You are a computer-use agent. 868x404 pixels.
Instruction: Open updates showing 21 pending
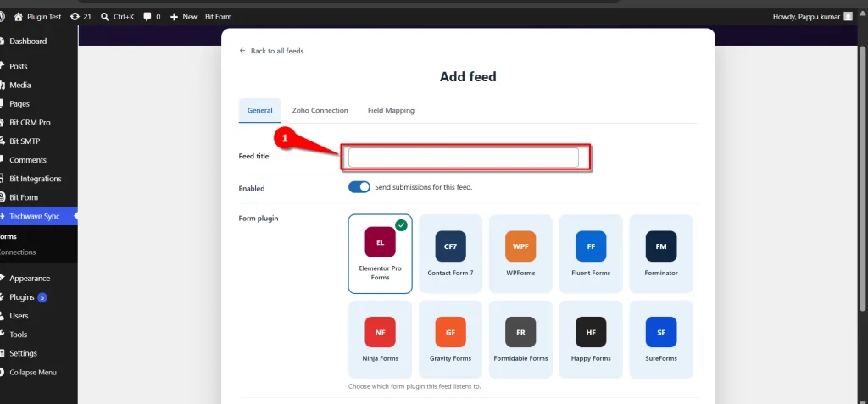click(81, 17)
